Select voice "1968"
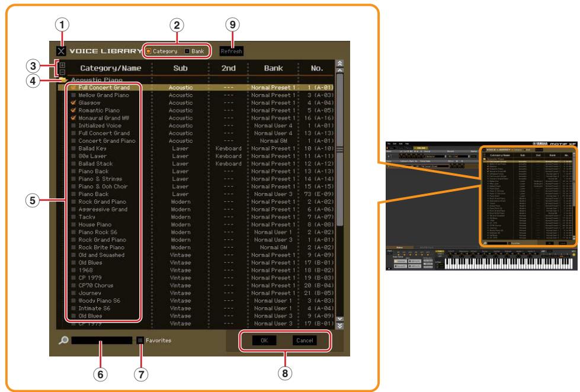The image size is (580, 392). point(85,270)
